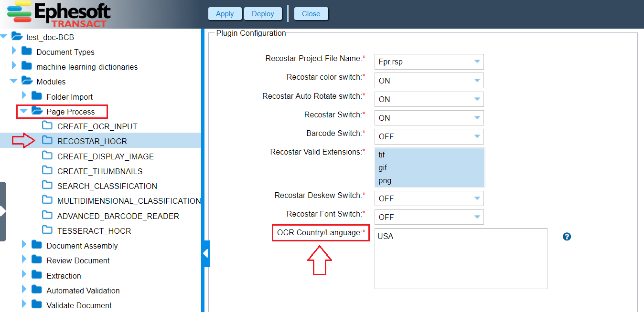
Task: Expand the Validate Document node
Action: point(24,305)
